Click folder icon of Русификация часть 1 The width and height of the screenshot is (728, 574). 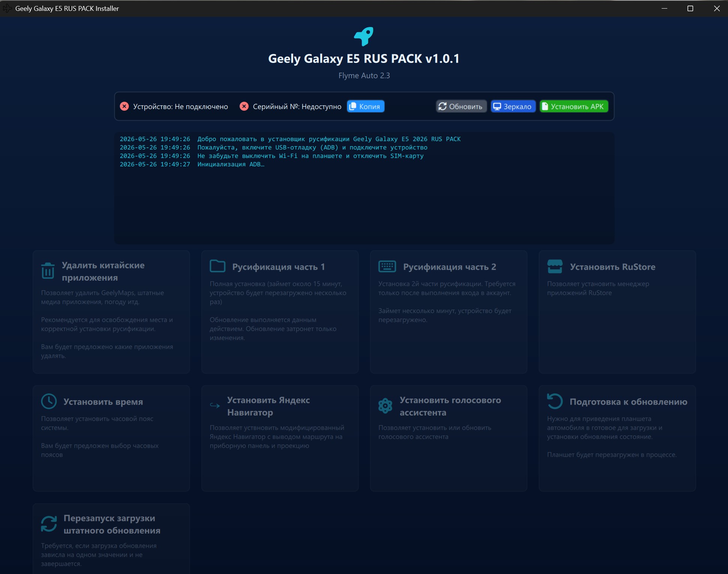click(217, 266)
